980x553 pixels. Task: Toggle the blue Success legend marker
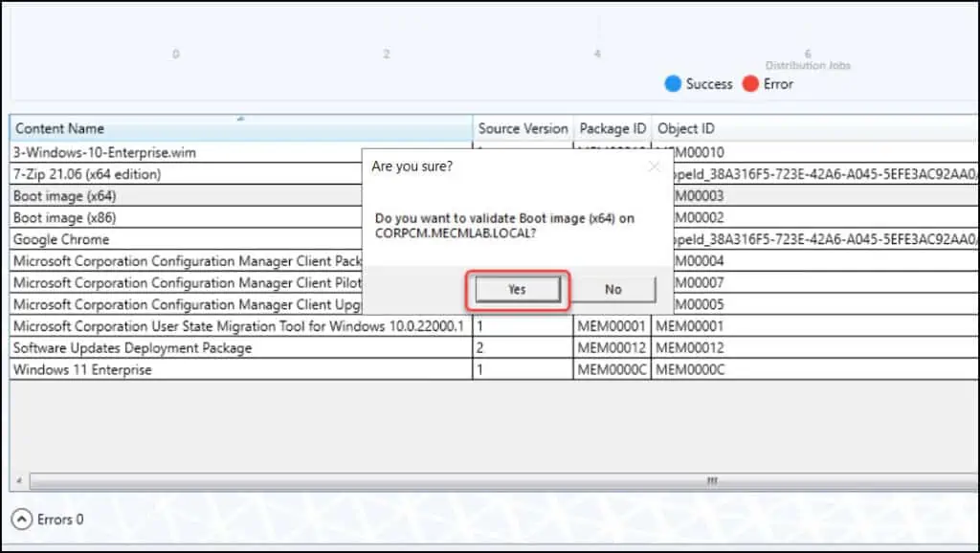[673, 84]
